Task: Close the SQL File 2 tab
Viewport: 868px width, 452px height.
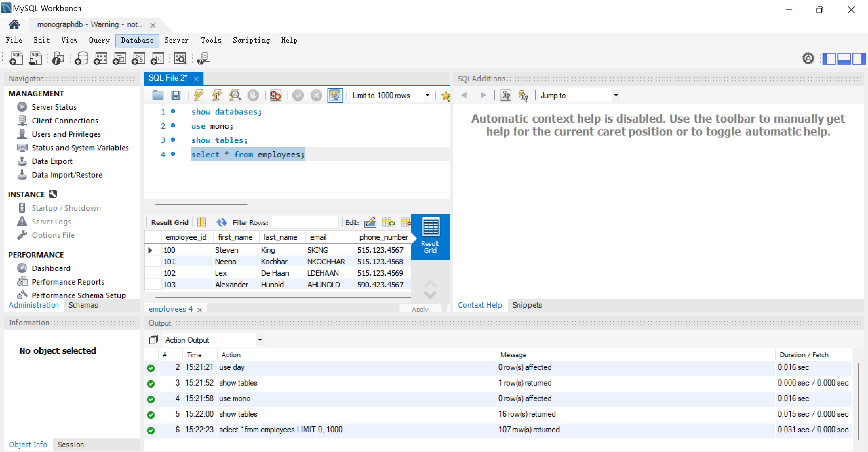Action: pos(196,79)
